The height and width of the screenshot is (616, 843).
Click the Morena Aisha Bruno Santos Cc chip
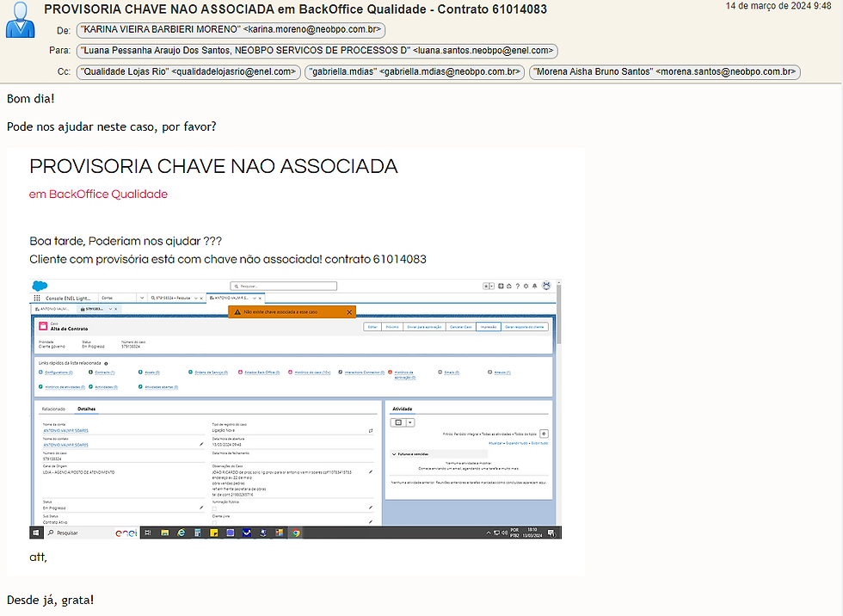pos(665,72)
